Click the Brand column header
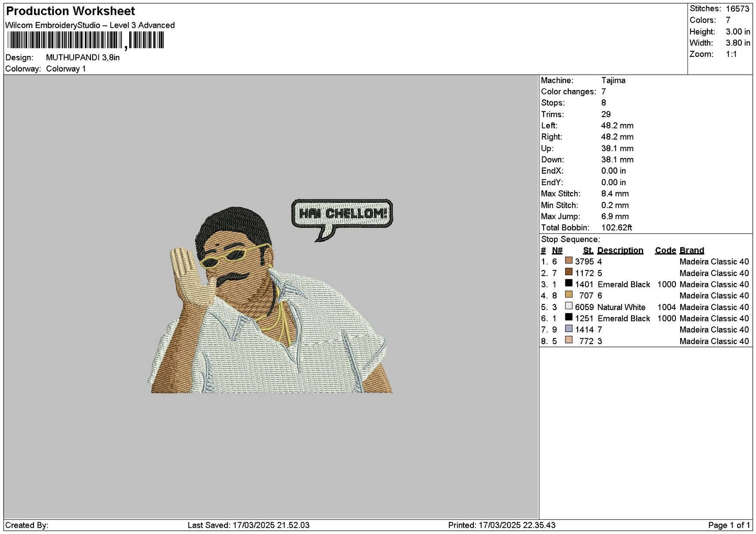 [692, 251]
